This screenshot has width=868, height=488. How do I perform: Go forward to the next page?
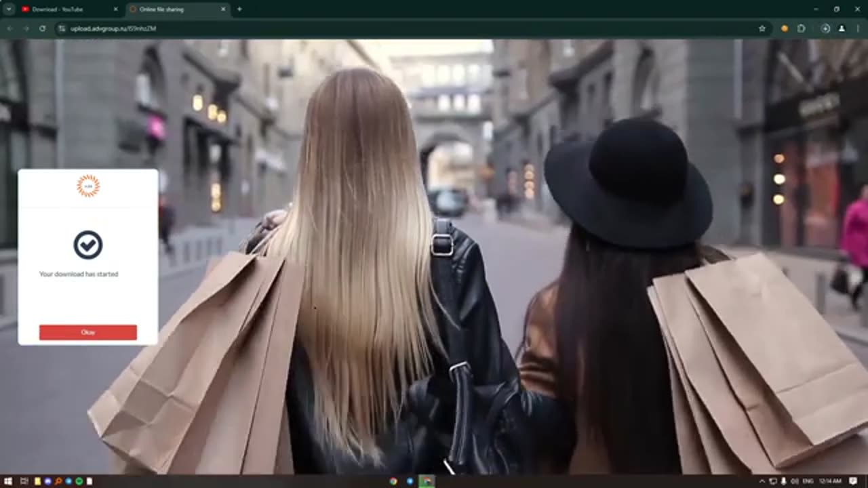coord(26,28)
